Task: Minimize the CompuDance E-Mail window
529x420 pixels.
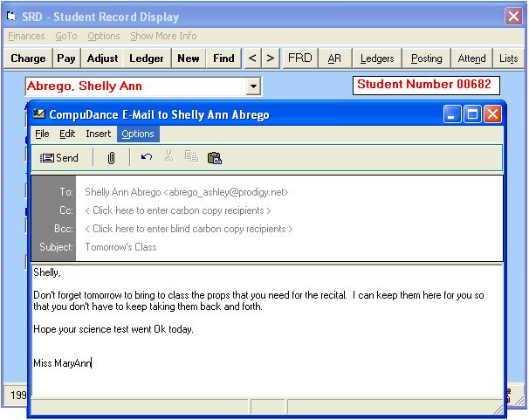Action: [x=452, y=114]
